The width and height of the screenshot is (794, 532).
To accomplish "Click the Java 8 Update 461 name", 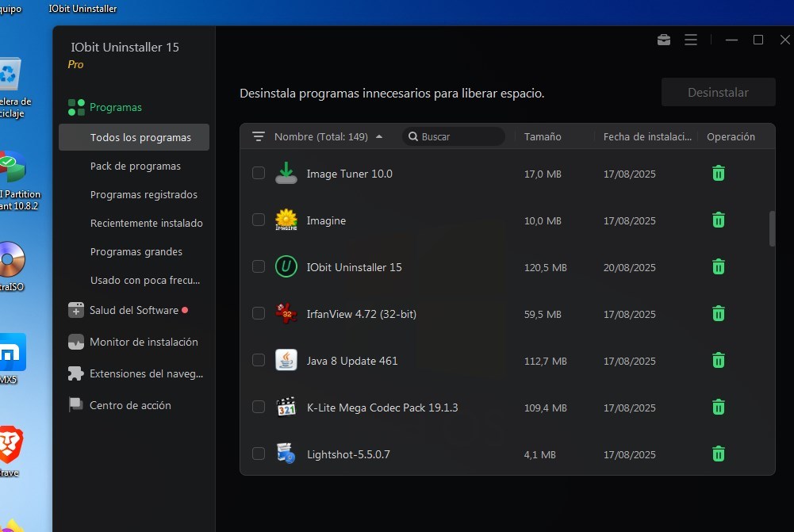I will click(x=352, y=361).
